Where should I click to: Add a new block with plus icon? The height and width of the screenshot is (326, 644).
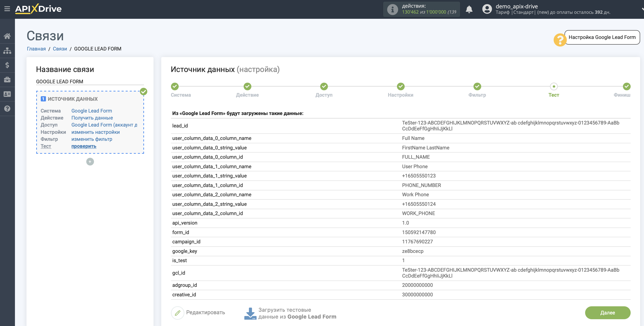click(x=90, y=161)
